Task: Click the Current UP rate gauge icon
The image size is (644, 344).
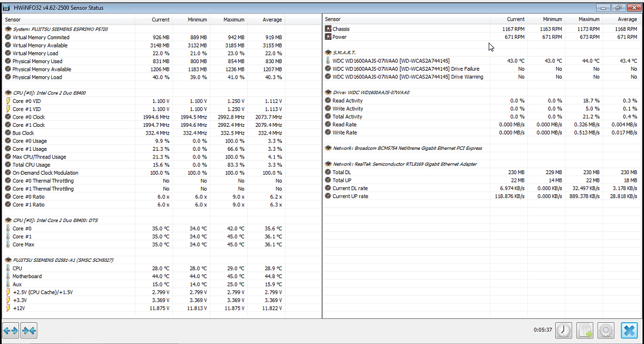Action: (328, 196)
